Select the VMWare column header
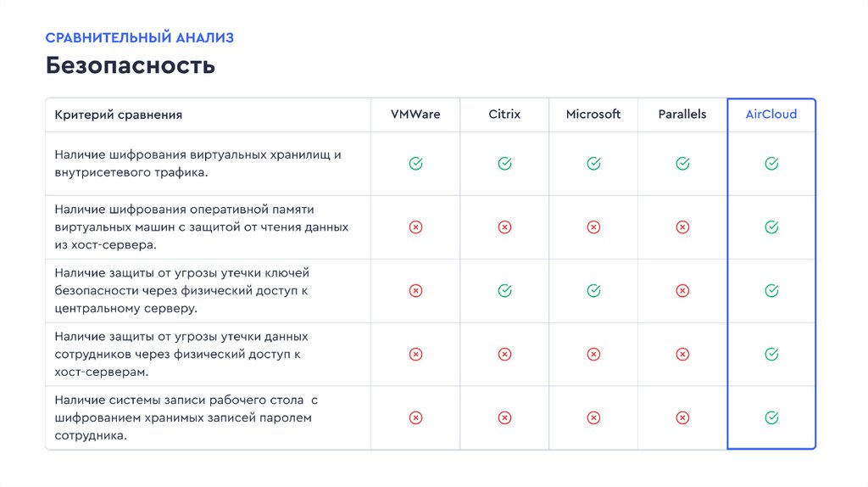Viewport: 868px width, 487px height. [x=415, y=115]
